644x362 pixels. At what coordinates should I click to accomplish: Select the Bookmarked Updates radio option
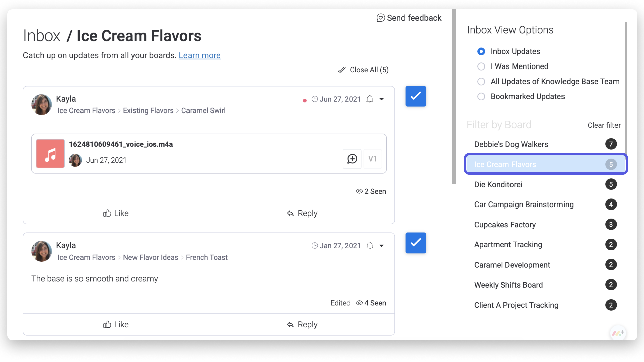481,97
